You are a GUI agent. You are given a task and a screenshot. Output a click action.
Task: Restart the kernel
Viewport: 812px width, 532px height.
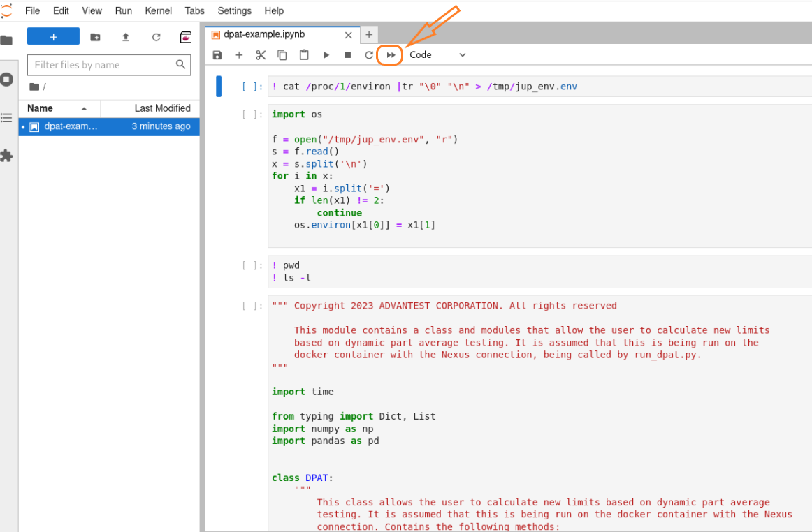click(369, 55)
